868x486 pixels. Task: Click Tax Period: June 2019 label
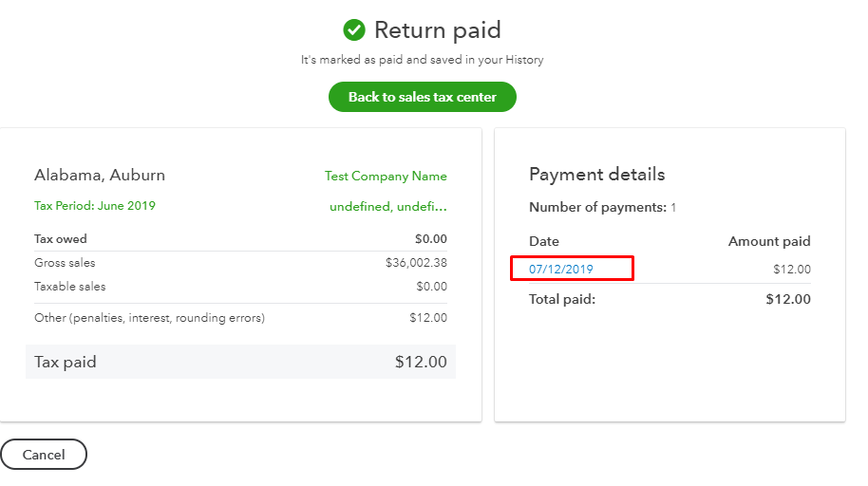(95, 206)
